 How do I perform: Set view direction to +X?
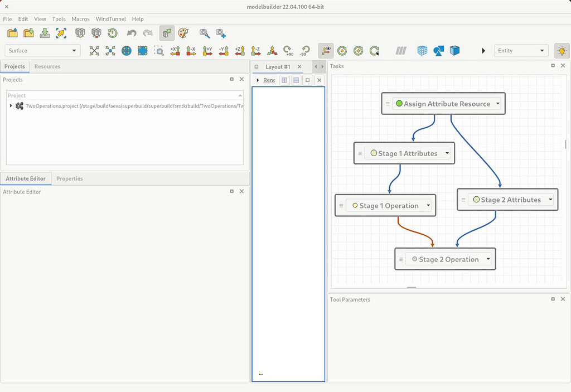tap(175, 51)
